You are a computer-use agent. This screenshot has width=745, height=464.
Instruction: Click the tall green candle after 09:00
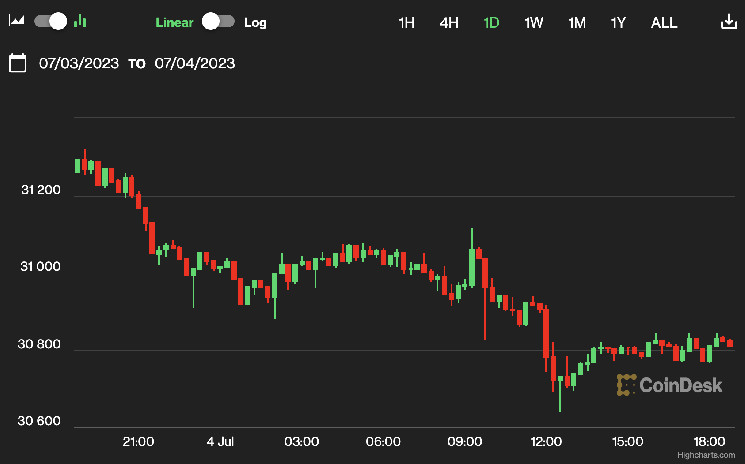point(471,267)
